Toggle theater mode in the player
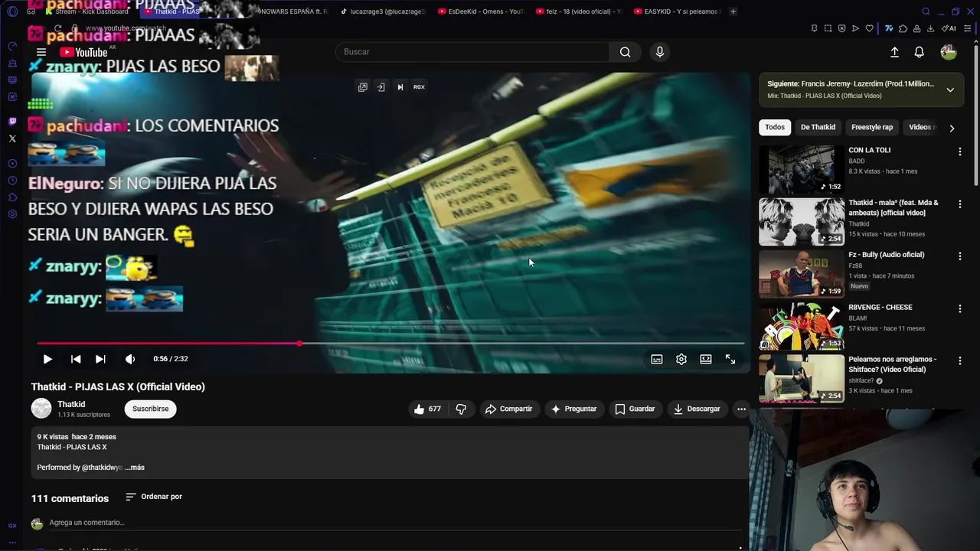 pos(706,359)
